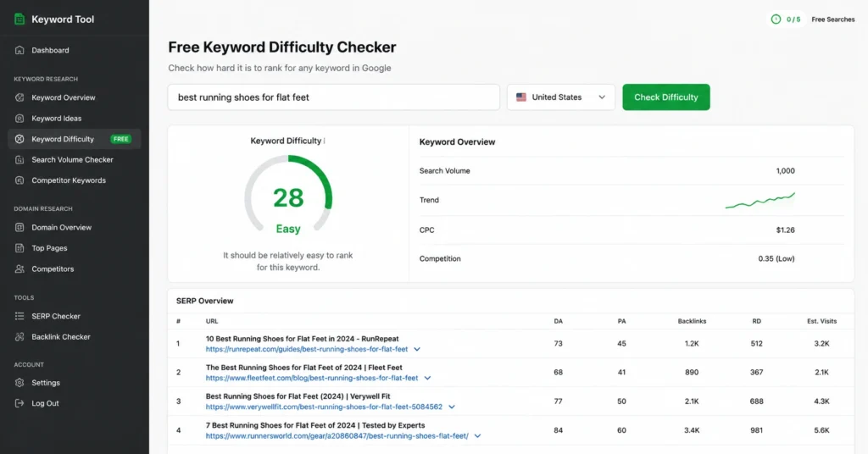Click the SERP Checker list icon
Image resolution: width=868 pixels, height=454 pixels.
tap(19, 316)
